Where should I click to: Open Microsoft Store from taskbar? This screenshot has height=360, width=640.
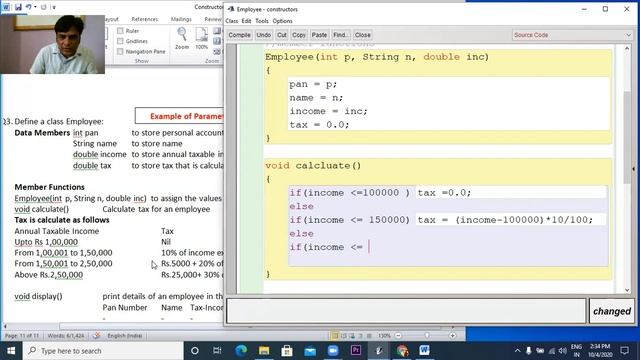[x=287, y=351]
